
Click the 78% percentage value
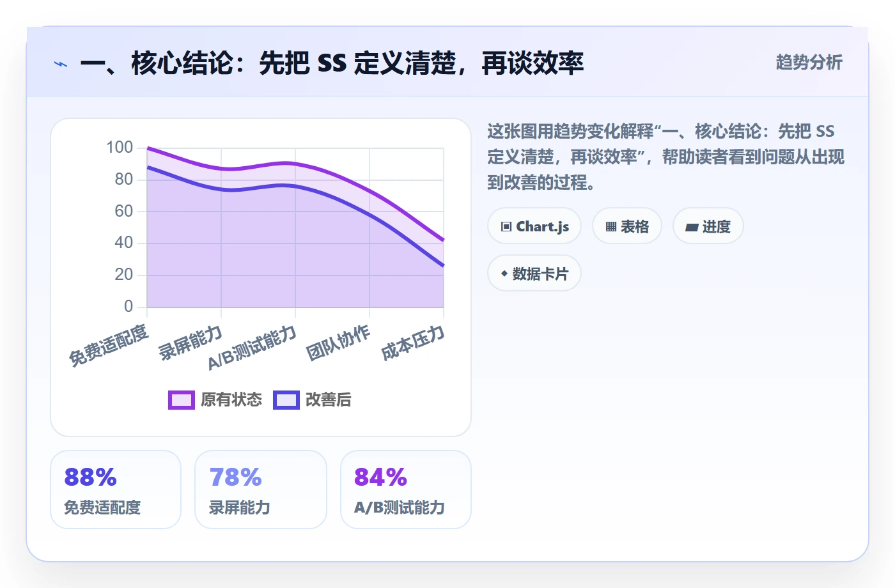(236, 477)
